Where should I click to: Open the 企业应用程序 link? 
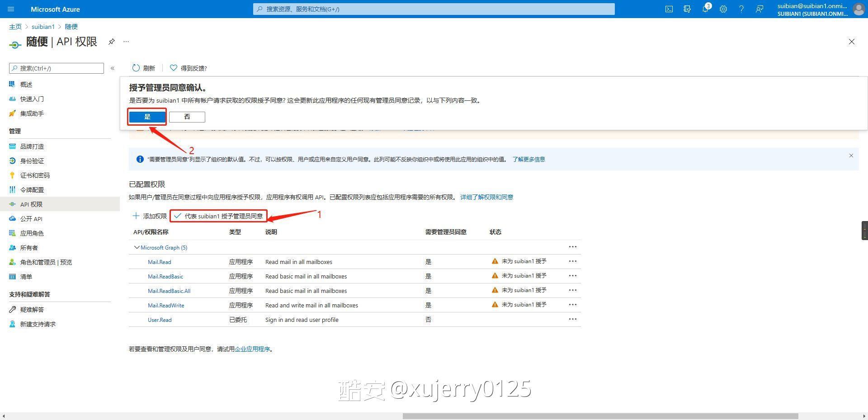click(252, 349)
